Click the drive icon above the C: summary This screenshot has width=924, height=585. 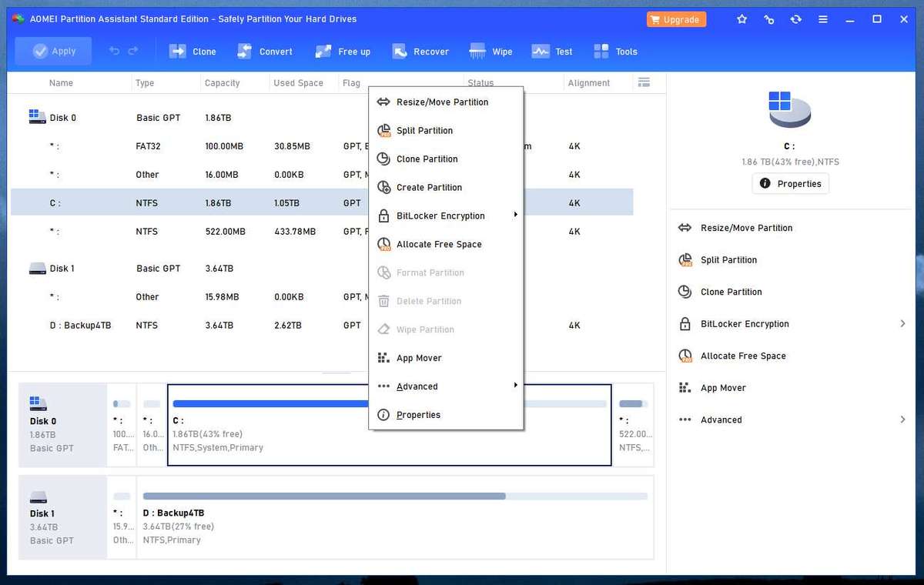pos(789,109)
